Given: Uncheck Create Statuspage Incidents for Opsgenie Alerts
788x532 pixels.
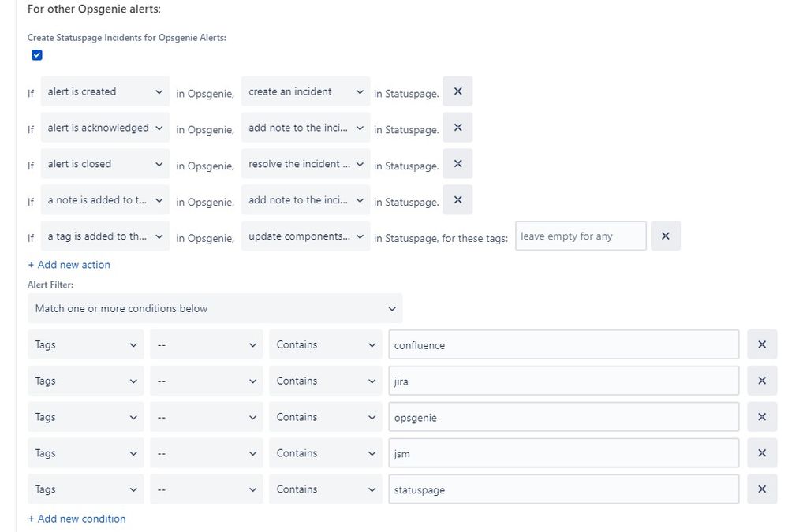Looking at the screenshot, I should tap(37, 55).
